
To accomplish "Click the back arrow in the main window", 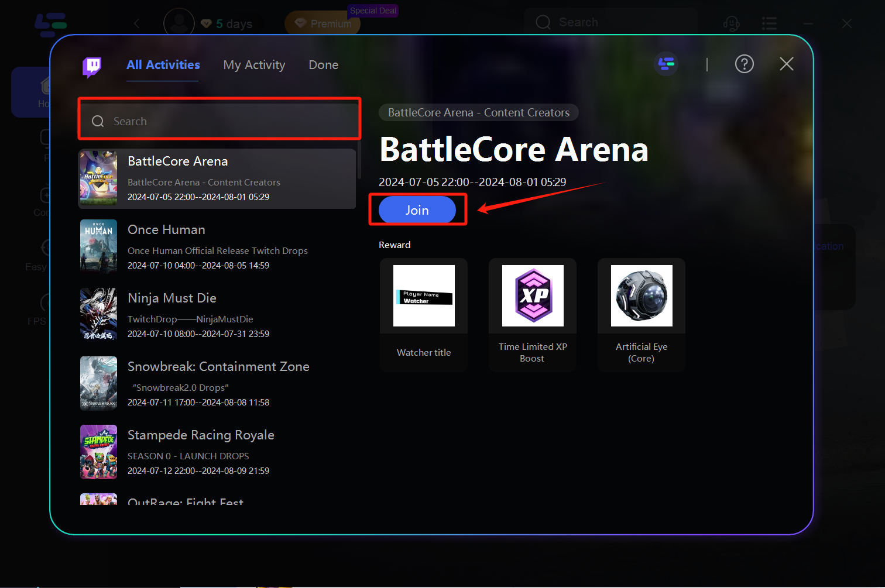I will (137, 23).
